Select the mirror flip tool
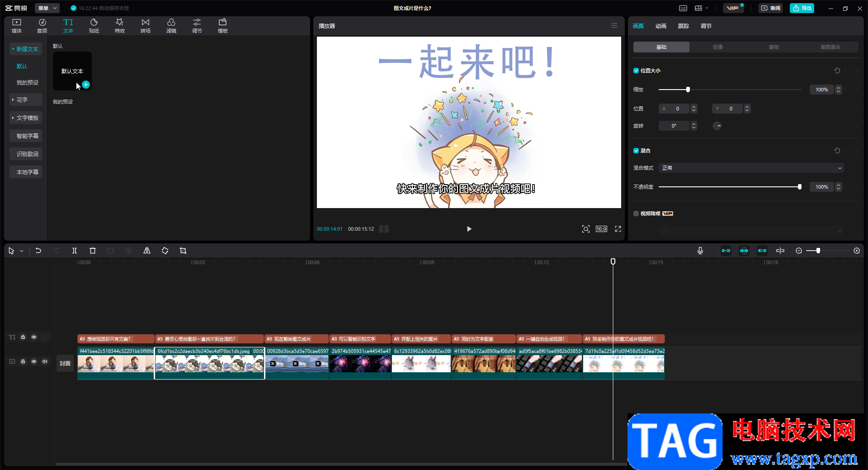The height and width of the screenshot is (470, 868). [147, 251]
